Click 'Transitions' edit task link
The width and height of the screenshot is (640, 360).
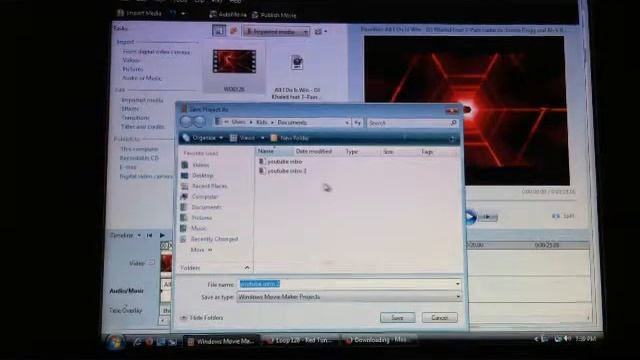(135, 118)
